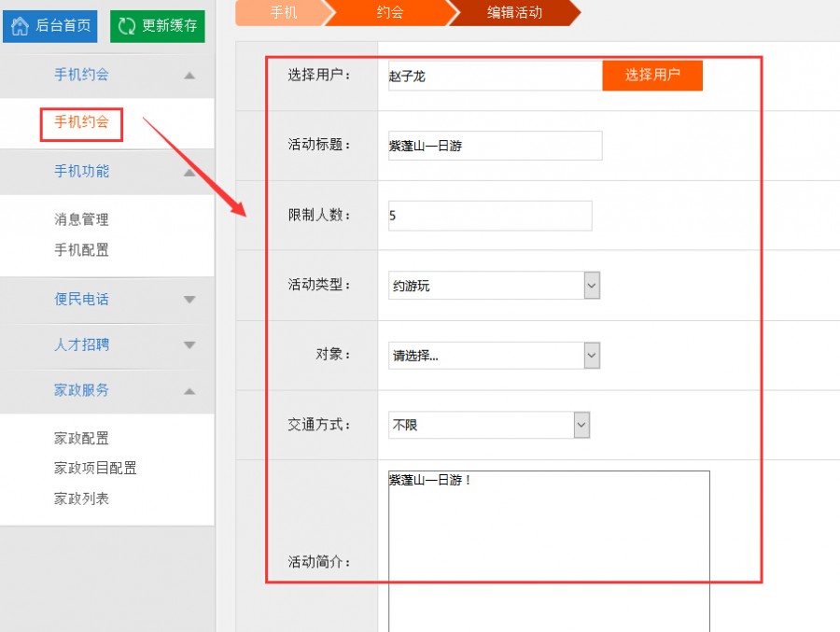This screenshot has width=840, height=632.
Task: Open 消息管理 in sidebar
Action: pyautogui.click(x=81, y=219)
